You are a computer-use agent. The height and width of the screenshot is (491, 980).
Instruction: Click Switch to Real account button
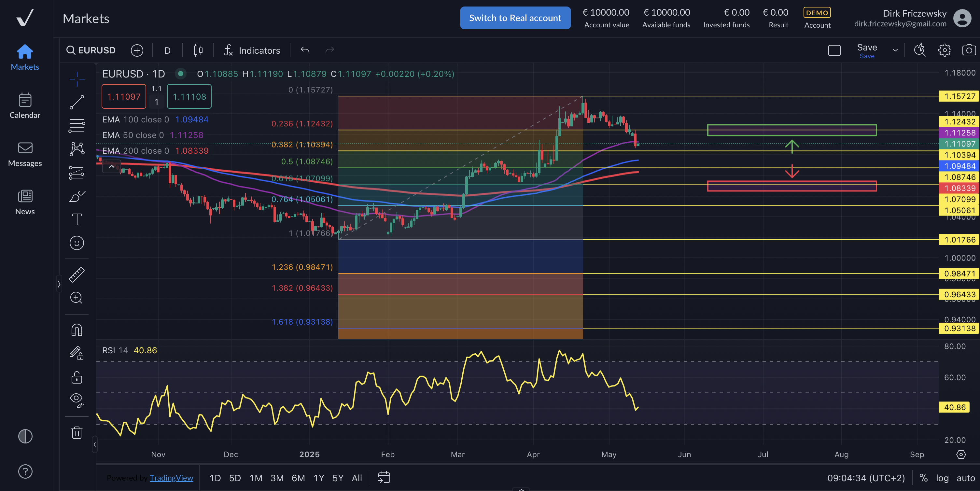(x=515, y=18)
